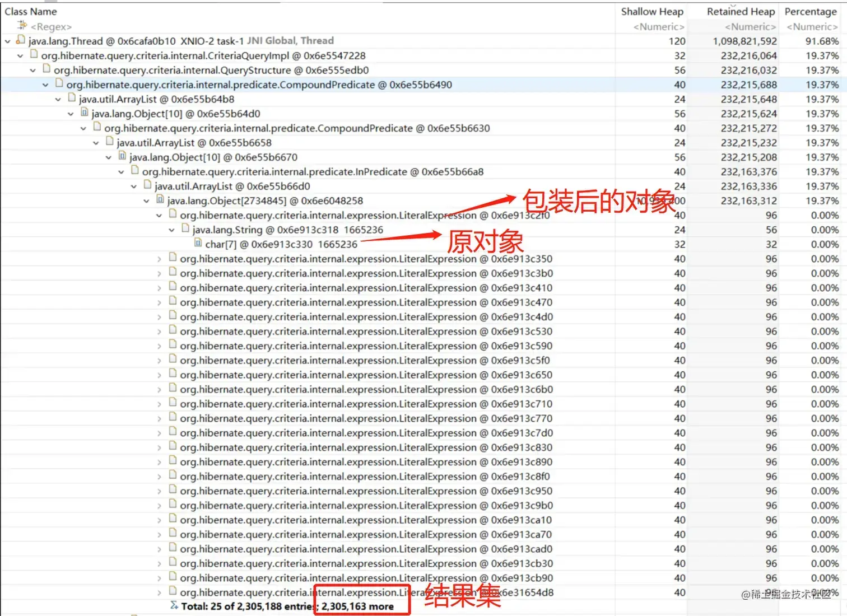Expand LiteralExpression @ 0x6e913c410 row

(x=159, y=288)
